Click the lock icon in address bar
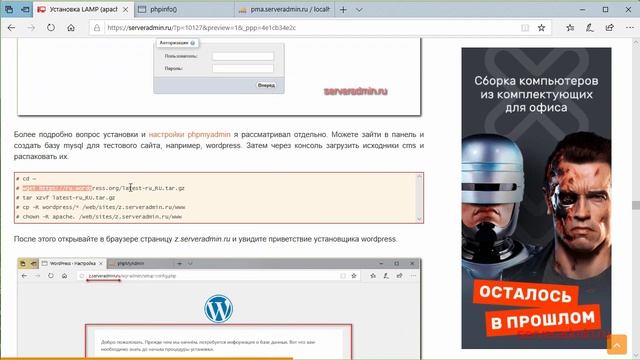This screenshot has height=360, width=640. (97, 28)
